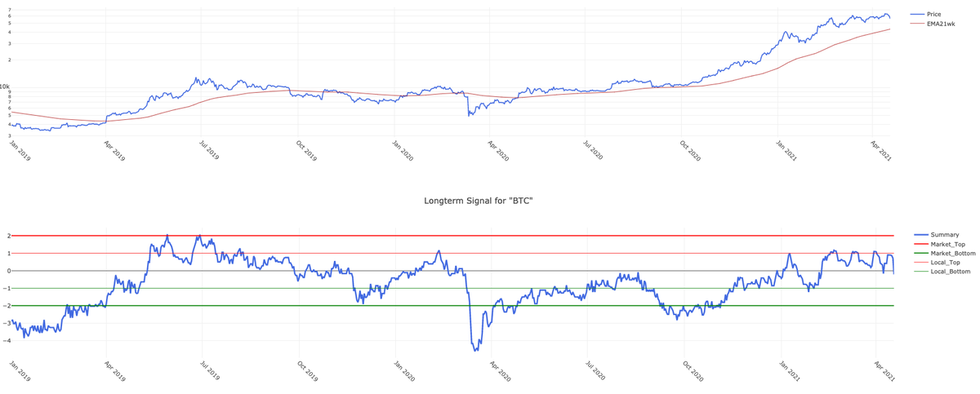Click 'Apr 2021' tick label under price chart
Screen dimensions: 980x394
point(881,151)
